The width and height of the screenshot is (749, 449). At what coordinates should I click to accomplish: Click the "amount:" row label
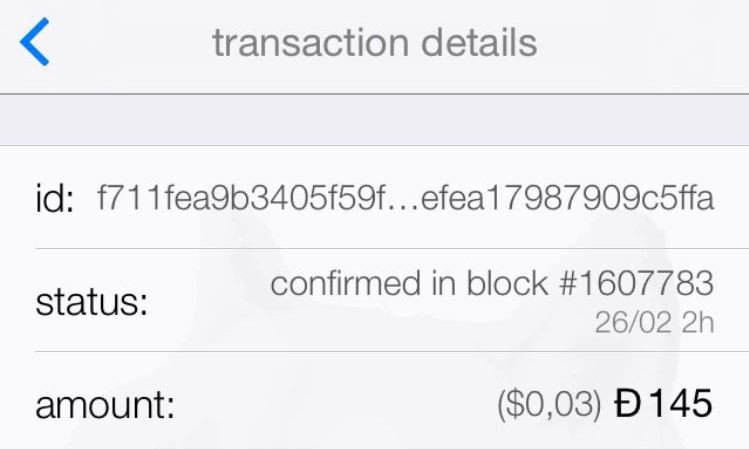point(105,405)
